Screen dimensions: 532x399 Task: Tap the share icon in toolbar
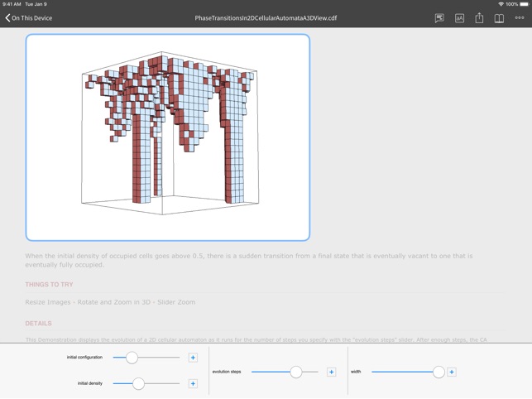click(x=479, y=18)
